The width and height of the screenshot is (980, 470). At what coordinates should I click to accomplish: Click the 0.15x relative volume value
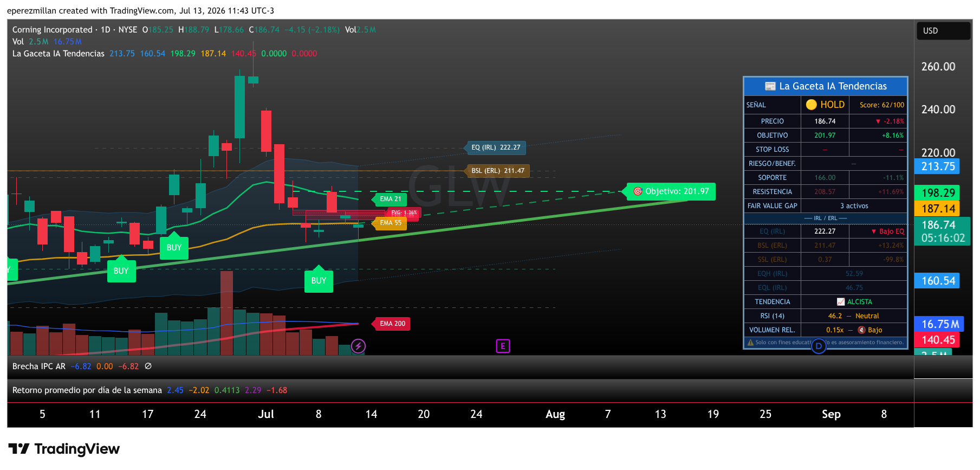pyautogui.click(x=835, y=330)
